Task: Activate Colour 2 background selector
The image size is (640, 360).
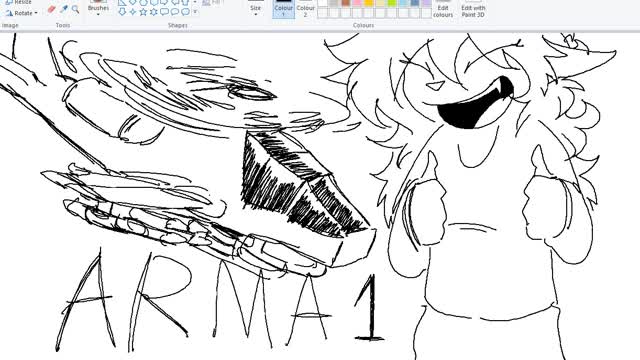Action: [305, 9]
